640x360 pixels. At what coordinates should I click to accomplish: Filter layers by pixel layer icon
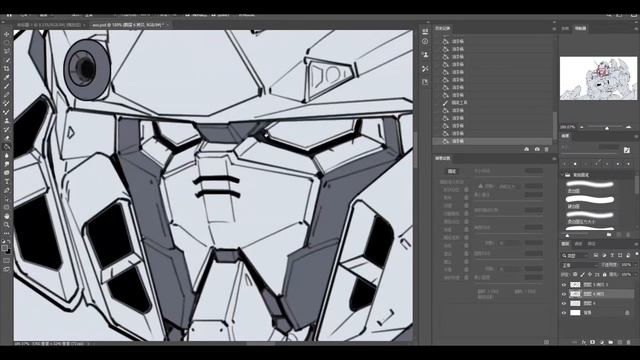coord(596,256)
